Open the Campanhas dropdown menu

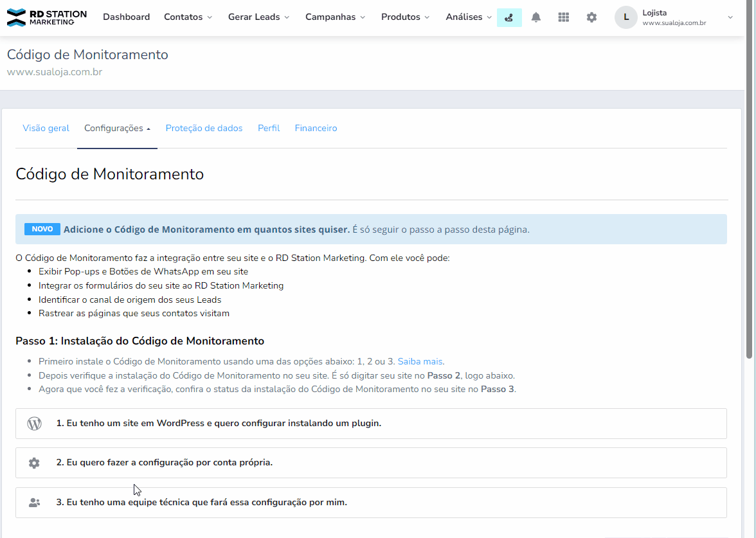point(336,17)
